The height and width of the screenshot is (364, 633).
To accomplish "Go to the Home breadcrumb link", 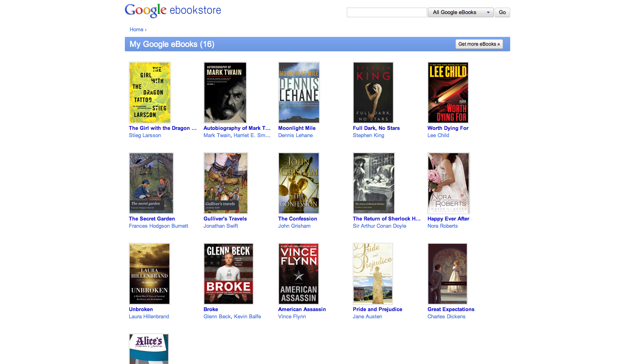I will click(x=136, y=30).
